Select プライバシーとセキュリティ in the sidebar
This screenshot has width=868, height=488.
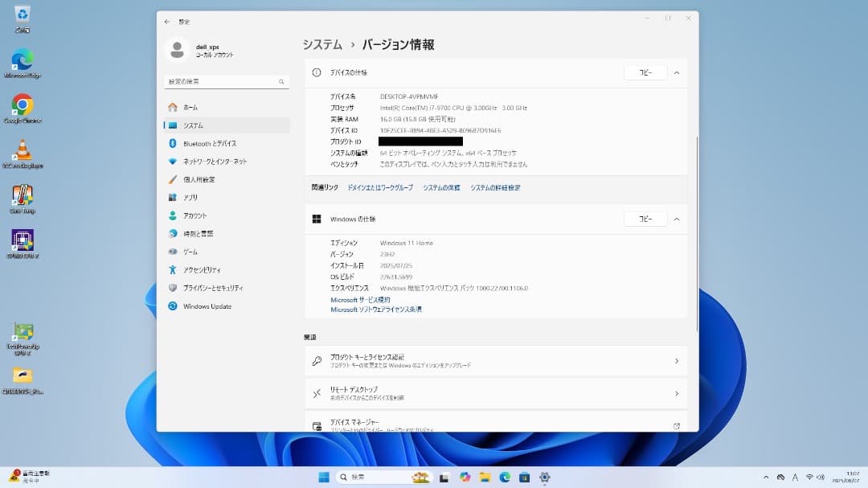pos(211,287)
